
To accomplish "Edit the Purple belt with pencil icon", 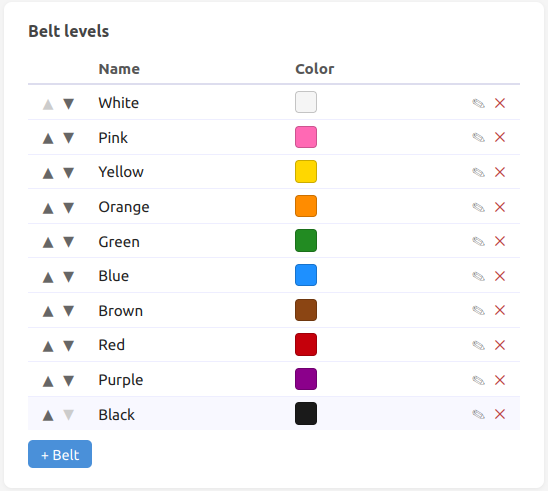I will point(478,380).
